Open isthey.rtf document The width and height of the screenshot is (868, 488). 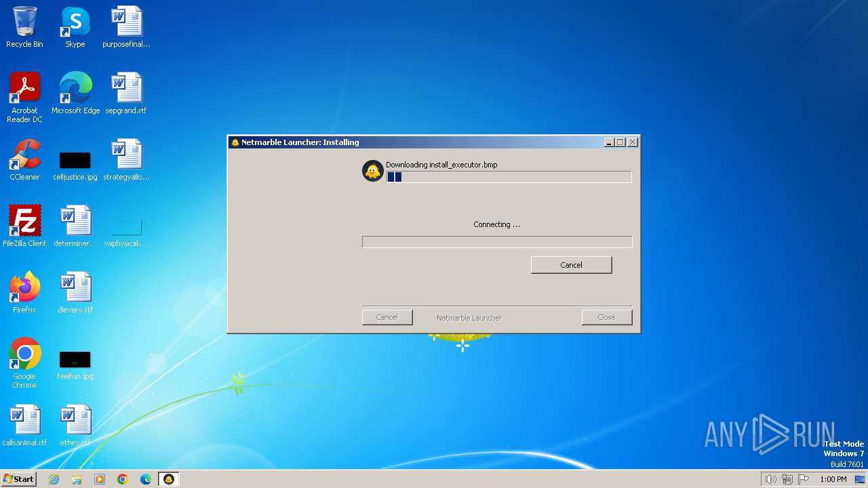point(75,426)
